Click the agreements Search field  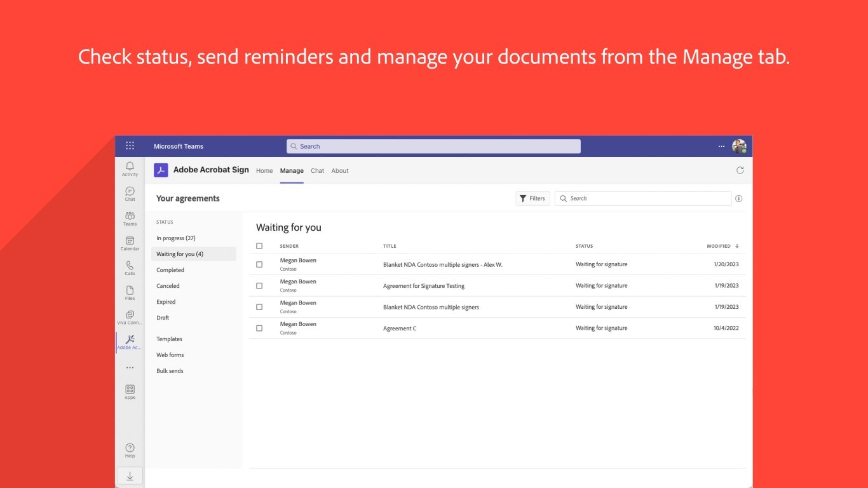tap(643, 198)
